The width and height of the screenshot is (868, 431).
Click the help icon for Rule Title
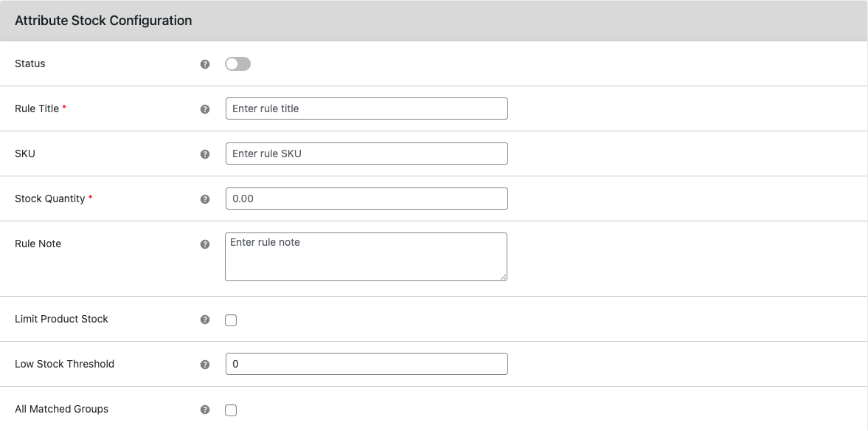[205, 109]
